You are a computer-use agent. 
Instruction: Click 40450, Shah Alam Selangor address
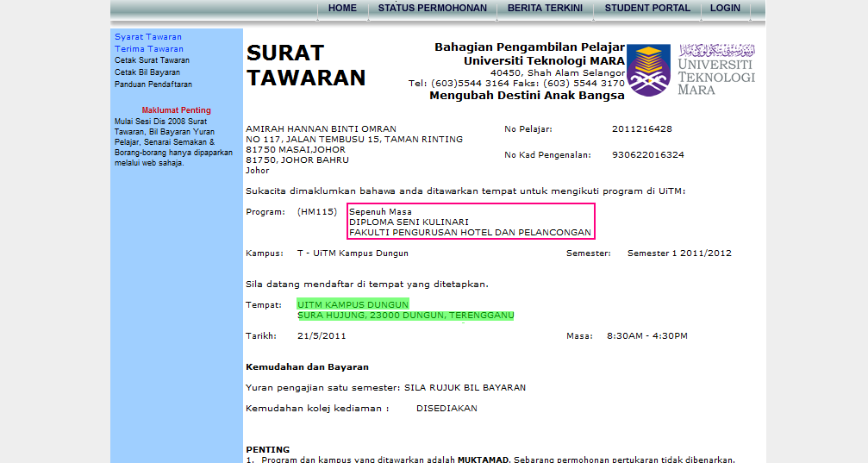(x=558, y=73)
